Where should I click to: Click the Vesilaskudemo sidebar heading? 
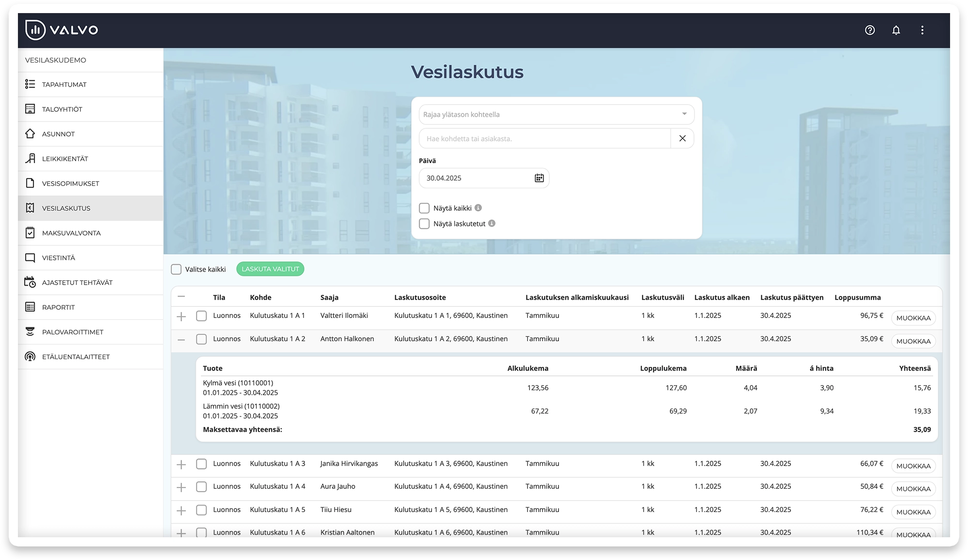click(x=56, y=60)
